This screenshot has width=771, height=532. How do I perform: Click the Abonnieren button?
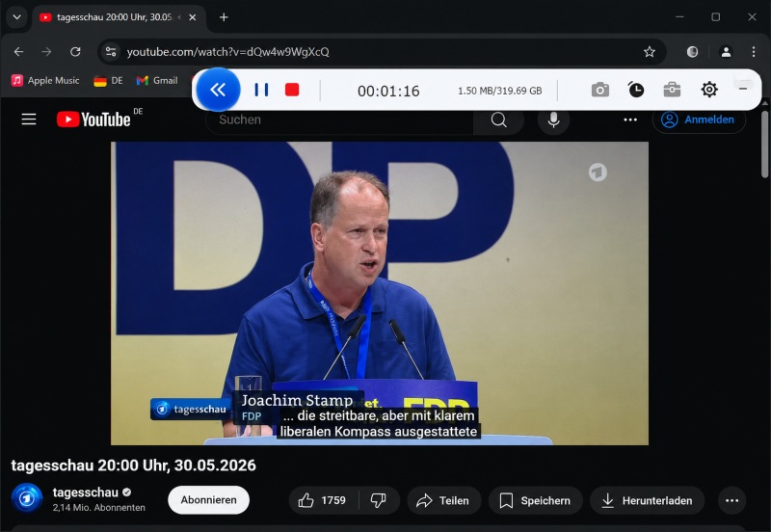(208, 500)
